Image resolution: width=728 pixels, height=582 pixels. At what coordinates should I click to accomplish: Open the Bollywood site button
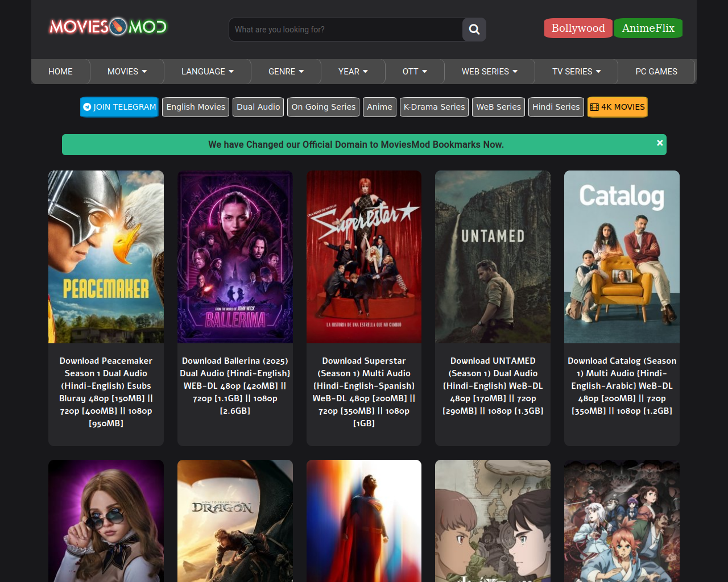(578, 28)
